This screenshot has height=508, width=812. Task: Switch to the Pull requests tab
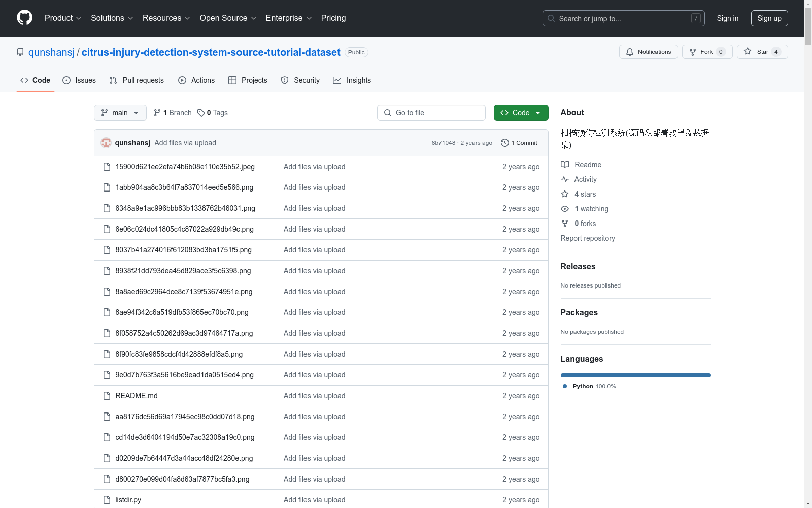click(x=137, y=80)
